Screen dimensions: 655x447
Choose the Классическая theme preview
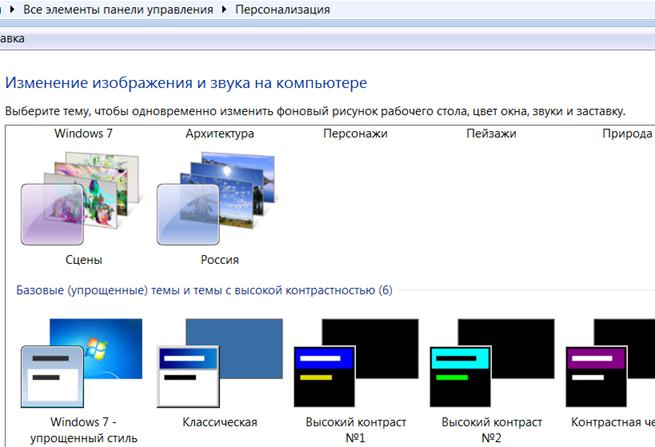220,363
